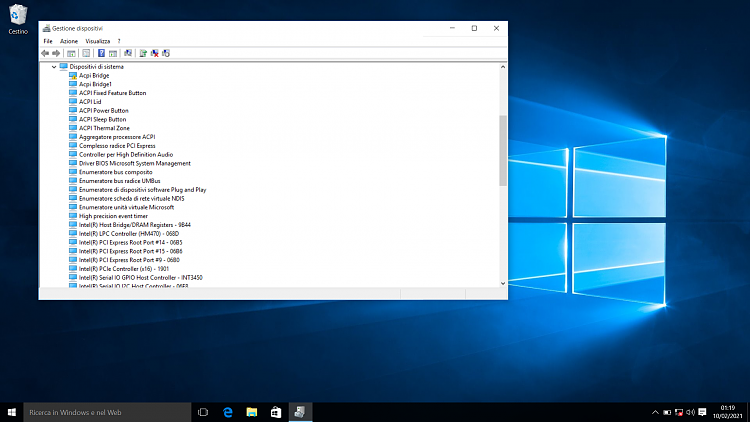Click the scrollbar up arrow in device list
This screenshot has height=422, width=750.
(x=503, y=67)
